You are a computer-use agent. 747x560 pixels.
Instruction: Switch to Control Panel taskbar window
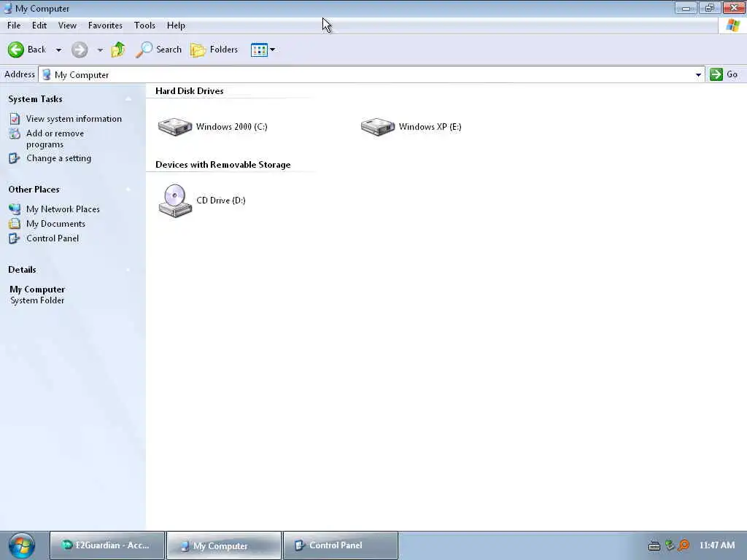click(341, 545)
